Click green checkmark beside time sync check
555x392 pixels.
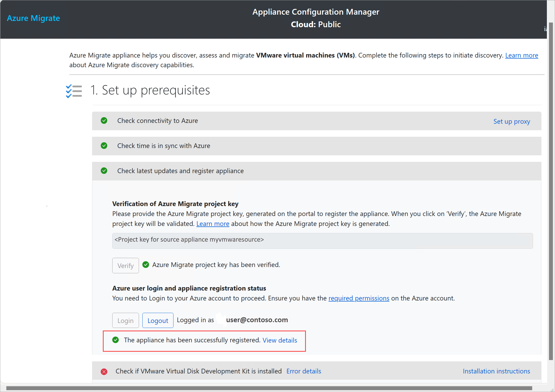[104, 146]
